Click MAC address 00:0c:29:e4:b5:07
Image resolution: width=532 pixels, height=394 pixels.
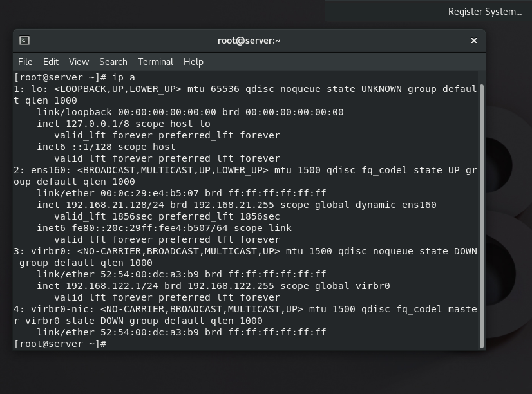click(149, 193)
